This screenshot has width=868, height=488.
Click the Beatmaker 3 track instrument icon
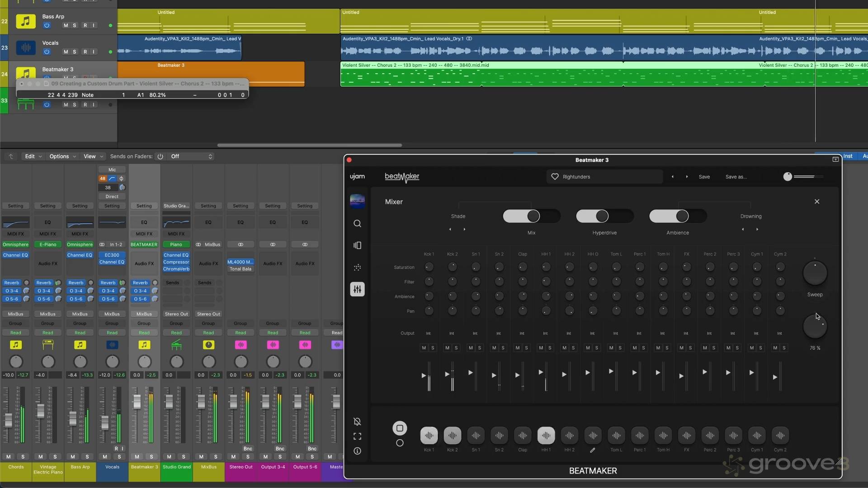tap(26, 72)
